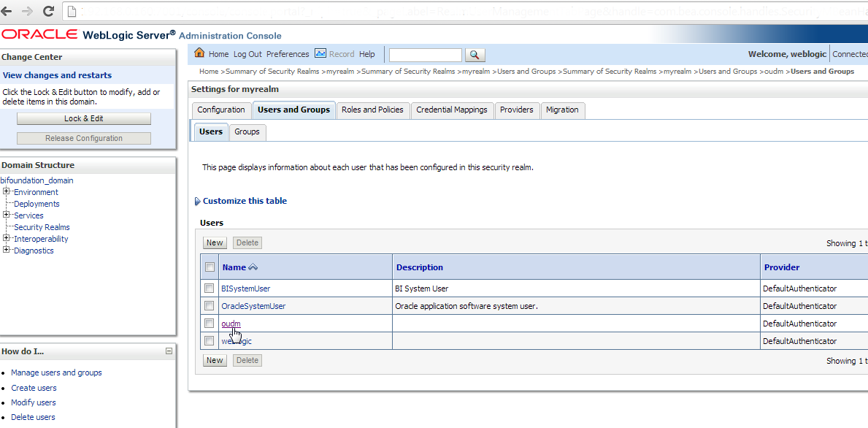Screen dimensions: 868x428
Task: Click the Delete button above the table
Action: pyautogui.click(x=247, y=242)
